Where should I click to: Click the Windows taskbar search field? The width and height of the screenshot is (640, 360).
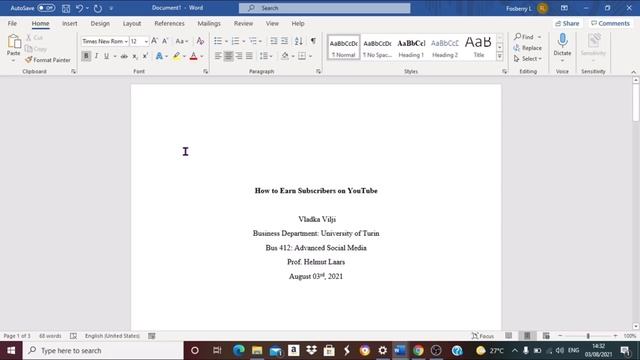point(103,351)
